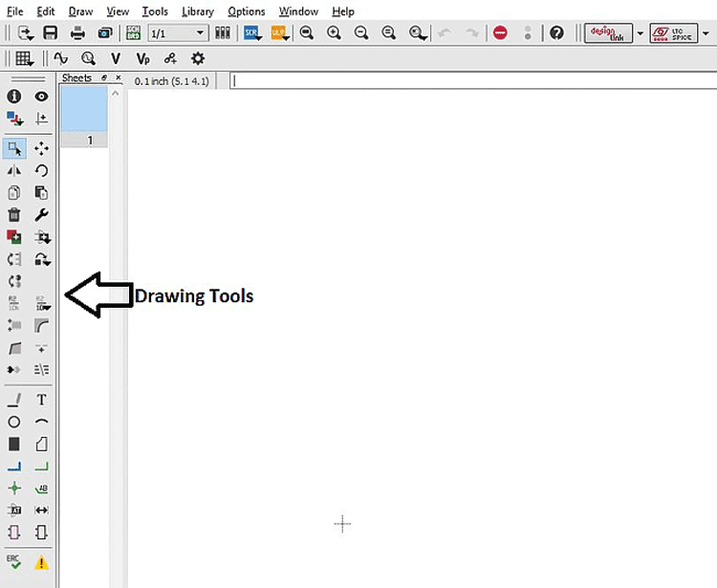Image resolution: width=717 pixels, height=588 pixels.
Task: Select the Rotate tool
Action: tap(42, 171)
